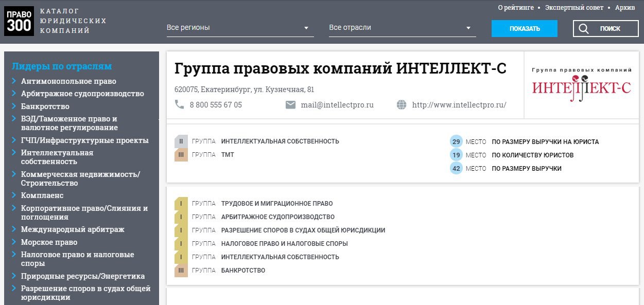
Task: Visit http://www.intellectpro.ru/ website link
Action: [x=459, y=105]
